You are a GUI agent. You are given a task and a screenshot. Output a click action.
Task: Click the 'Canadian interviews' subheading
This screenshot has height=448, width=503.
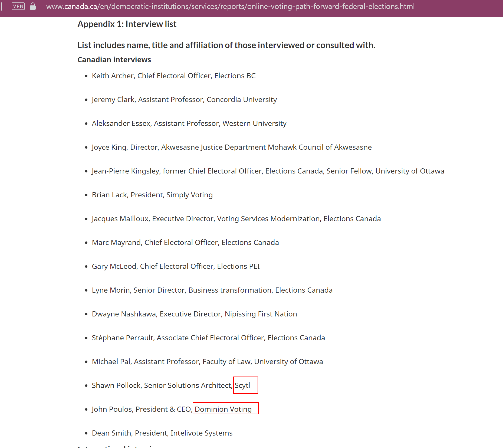(114, 60)
